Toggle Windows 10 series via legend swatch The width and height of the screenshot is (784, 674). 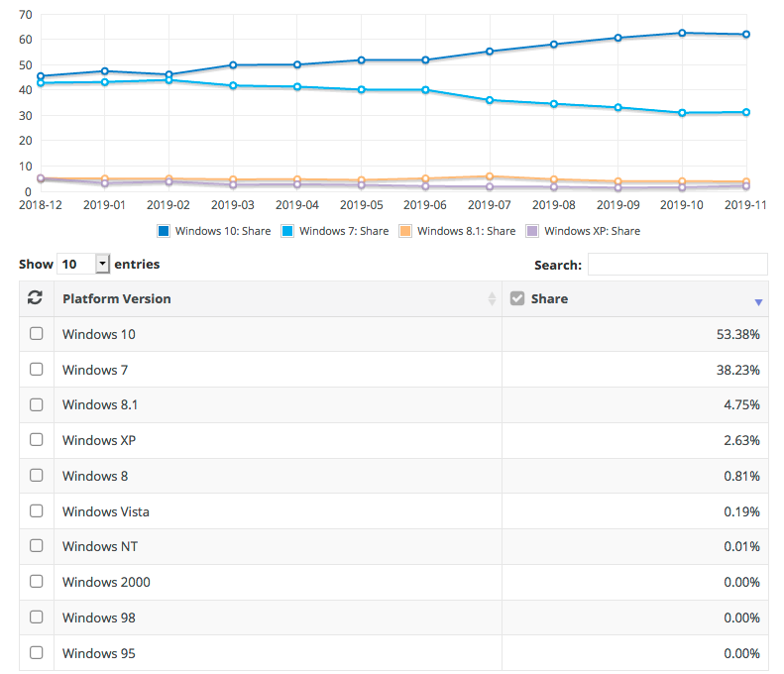pyautogui.click(x=164, y=231)
